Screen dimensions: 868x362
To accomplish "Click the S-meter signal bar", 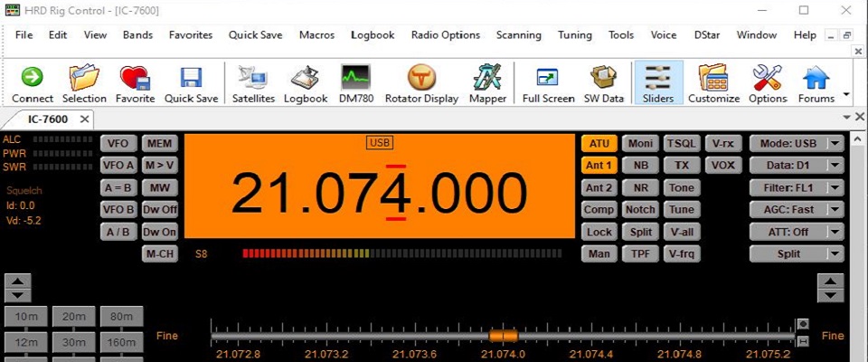I will tap(401, 254).
